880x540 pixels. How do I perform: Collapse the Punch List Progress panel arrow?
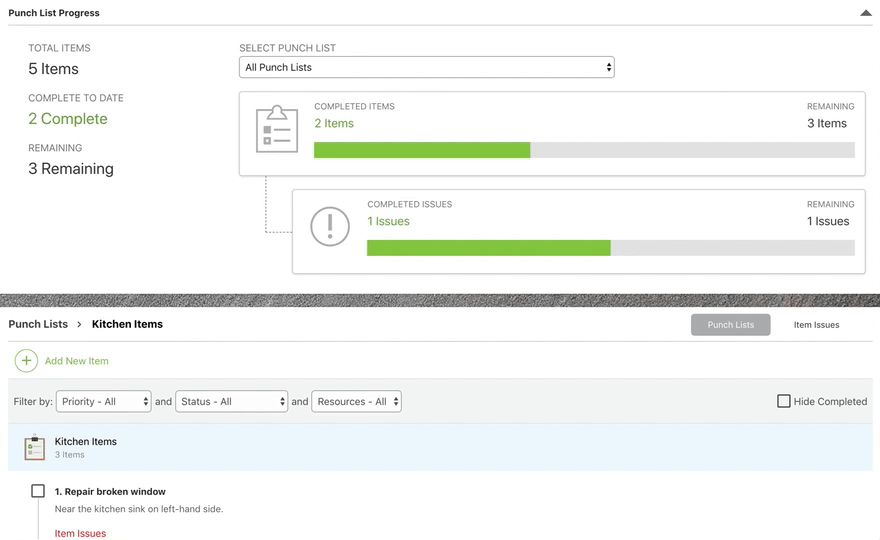point(865,13)
